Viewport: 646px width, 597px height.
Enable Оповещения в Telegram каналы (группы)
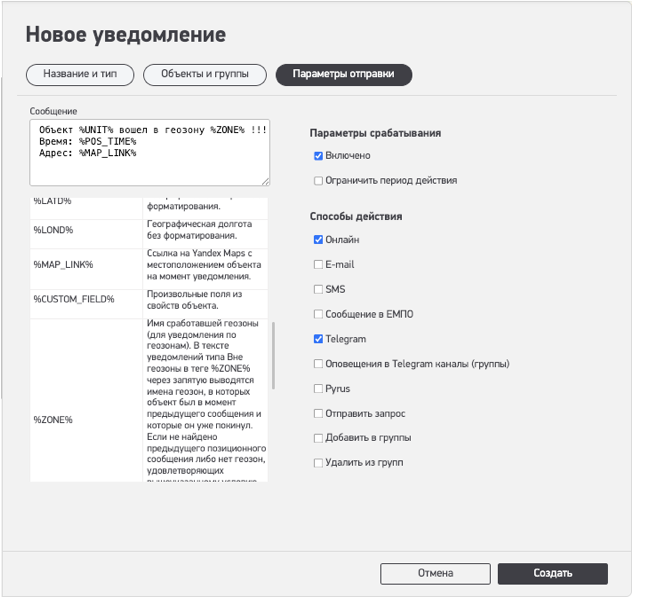pos(318,364)
